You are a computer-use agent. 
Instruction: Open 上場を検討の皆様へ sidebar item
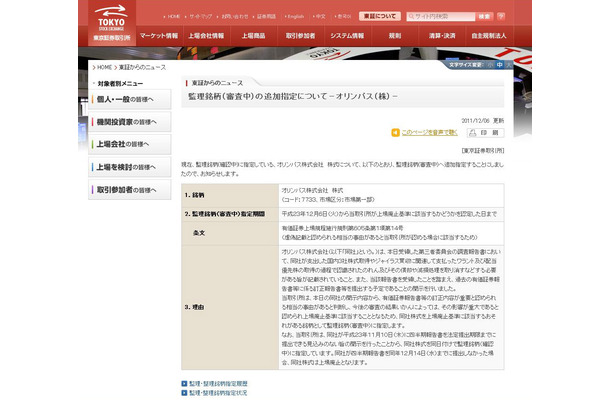point(130,167)
